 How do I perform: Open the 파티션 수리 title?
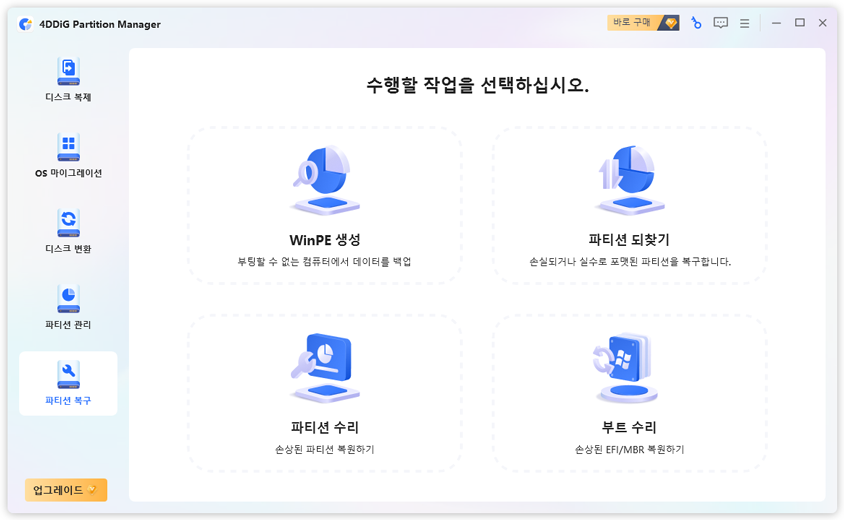(x=325, y=427)
